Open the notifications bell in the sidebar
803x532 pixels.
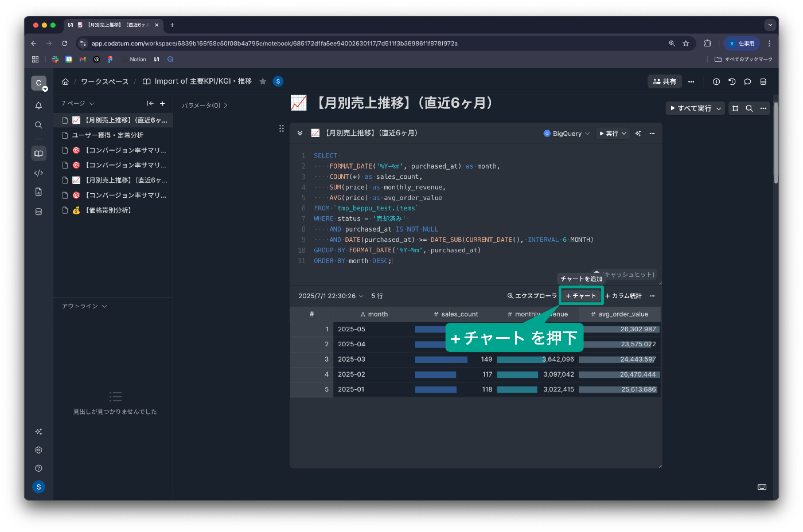38,105
